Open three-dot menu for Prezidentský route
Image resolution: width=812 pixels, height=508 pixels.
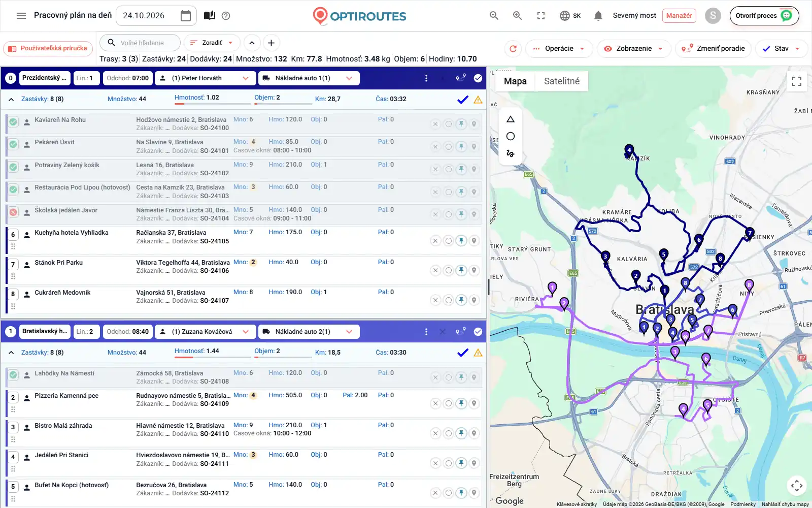pos(426,78)
